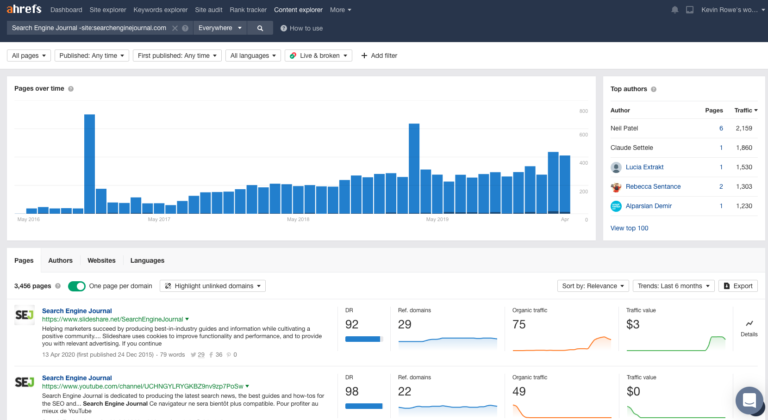Screen dimensions: 768x420
Task: Open Keywords explorer
Action: pos(161,10)
